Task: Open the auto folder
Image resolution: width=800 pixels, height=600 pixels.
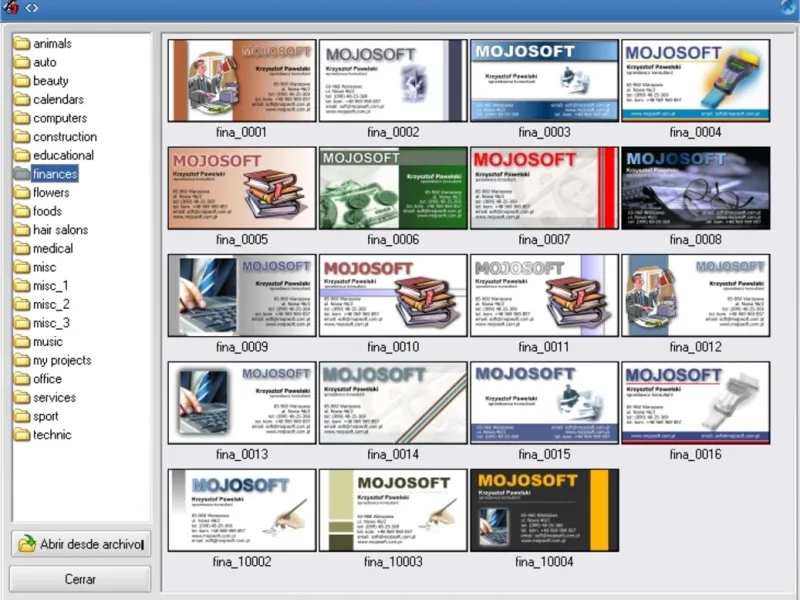Action: pos(35,62)
